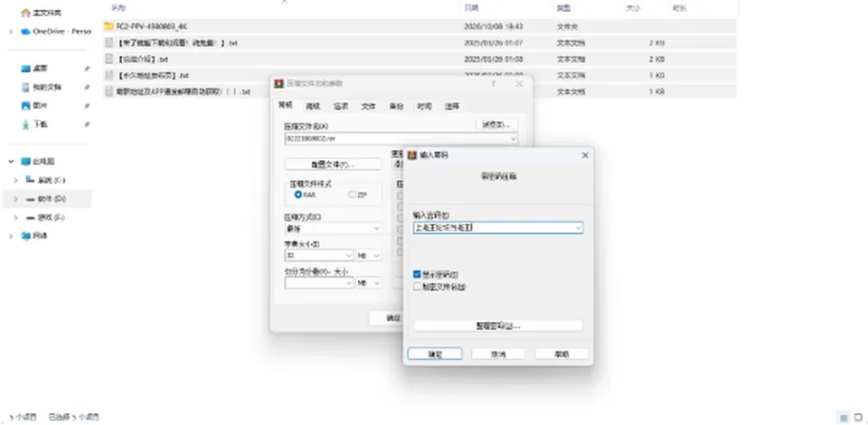Click the Home folder icon in Explorer sidebar
This screenshot has width=868, height=425.
(x=25, y=13)
